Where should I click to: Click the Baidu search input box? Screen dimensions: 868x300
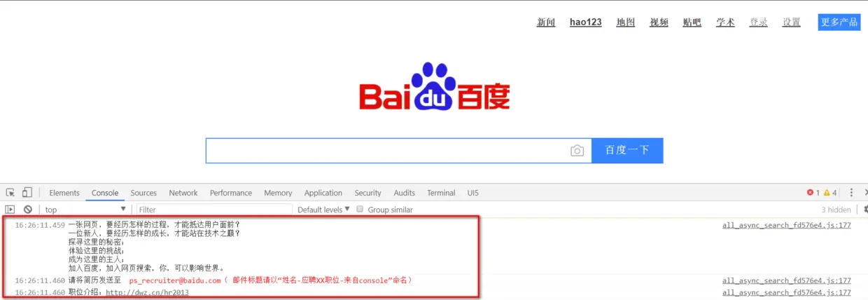pyautogui.click(x=387, y=151)
